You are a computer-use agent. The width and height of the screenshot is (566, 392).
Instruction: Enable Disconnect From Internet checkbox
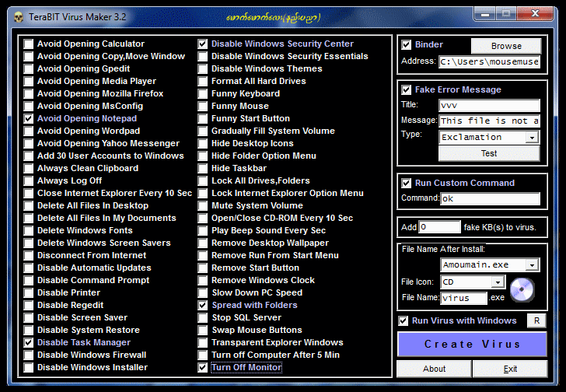click(29, 256)
